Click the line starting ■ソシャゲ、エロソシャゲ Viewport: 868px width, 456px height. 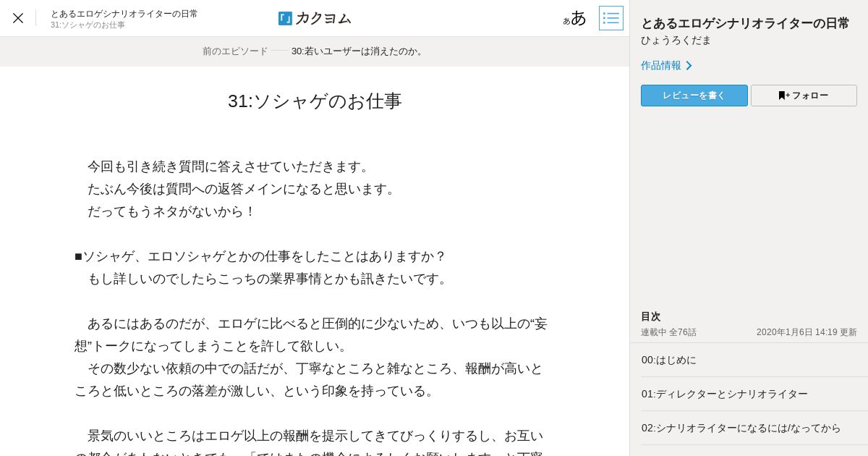(x=260, y=256)
